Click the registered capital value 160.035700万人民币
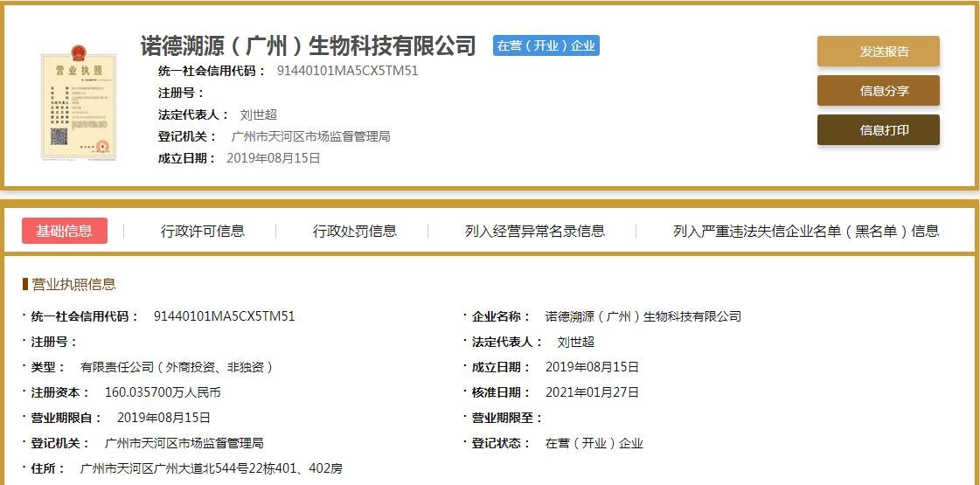The width and height of the screenshot is (980, 485). point(163,392)
